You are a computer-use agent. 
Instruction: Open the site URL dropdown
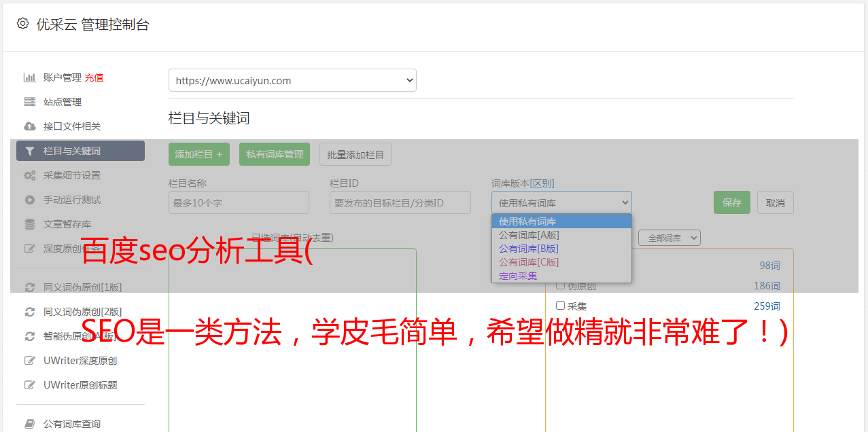click(x=292, y=80)
